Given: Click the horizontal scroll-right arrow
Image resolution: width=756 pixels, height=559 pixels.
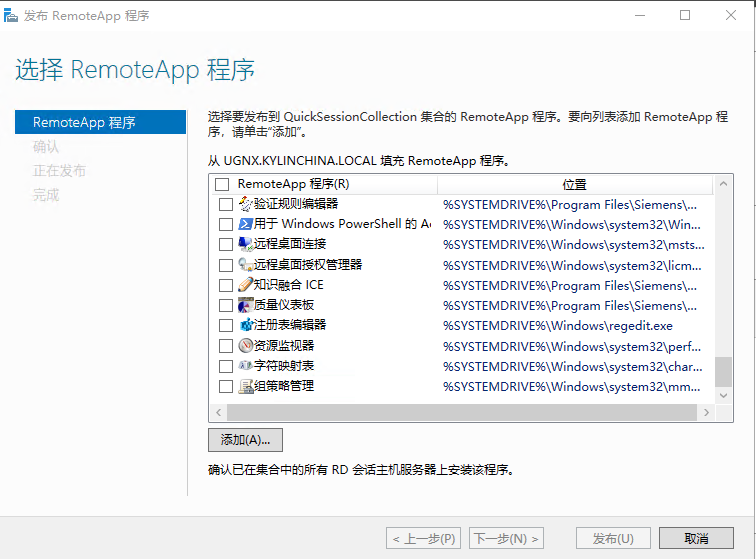Looking at the screenshot, I should point(706,412).
